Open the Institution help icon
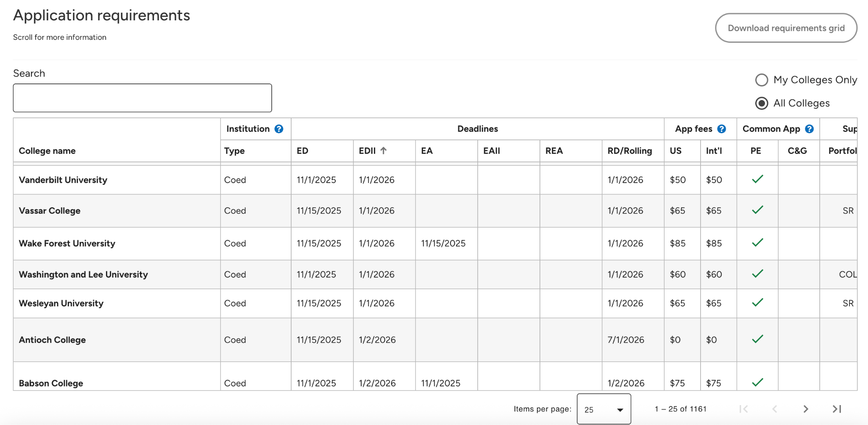 [x=279, y=129]
